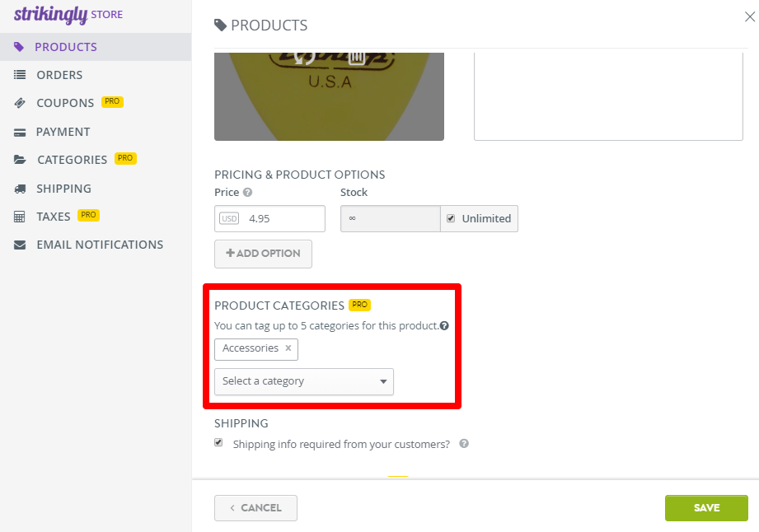Open the Select a category dropdown
This screenshot has height=532, width=759.
click(x=303, y=381)
